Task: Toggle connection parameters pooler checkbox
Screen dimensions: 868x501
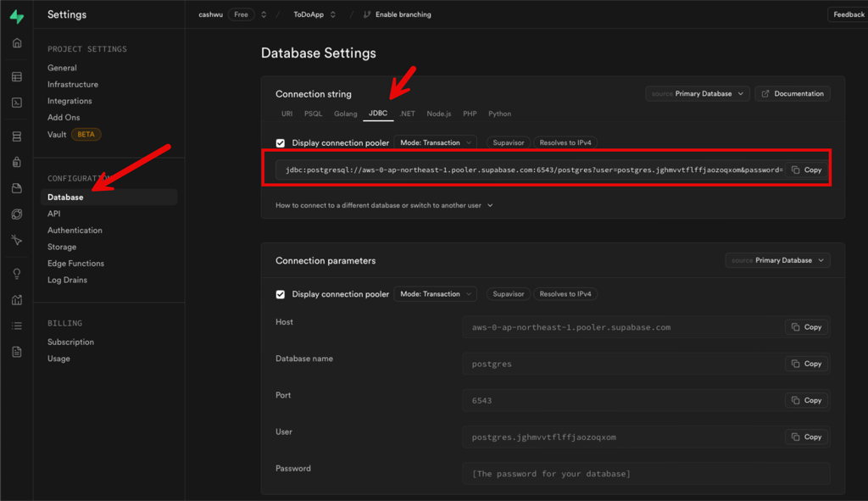Action: [281, 294]
